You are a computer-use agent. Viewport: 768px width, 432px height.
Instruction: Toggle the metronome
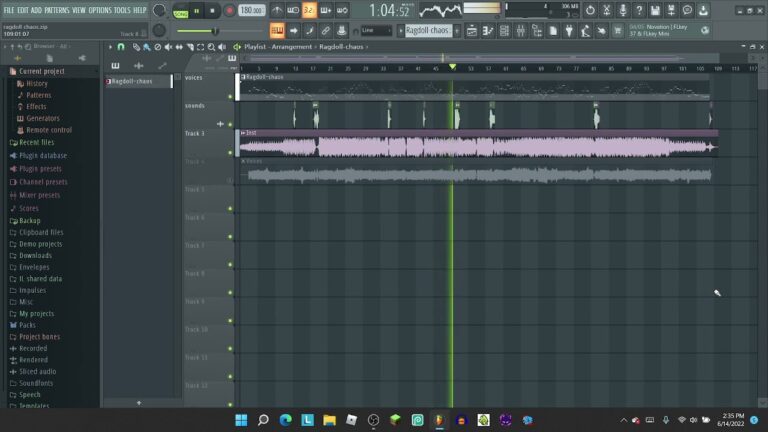click(277, 10)
